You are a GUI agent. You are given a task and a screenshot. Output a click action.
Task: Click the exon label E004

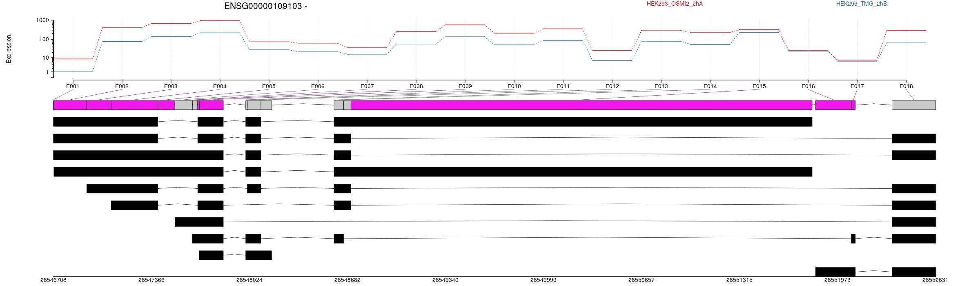220,86
